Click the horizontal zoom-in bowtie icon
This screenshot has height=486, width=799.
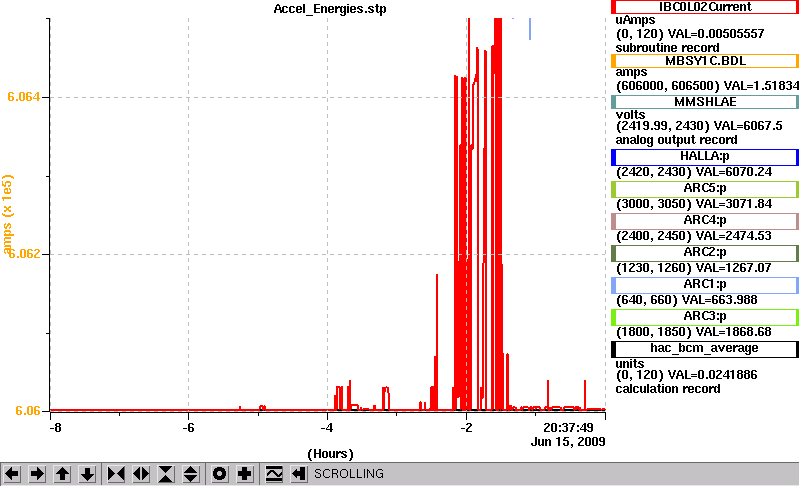[x=116, y=474]
